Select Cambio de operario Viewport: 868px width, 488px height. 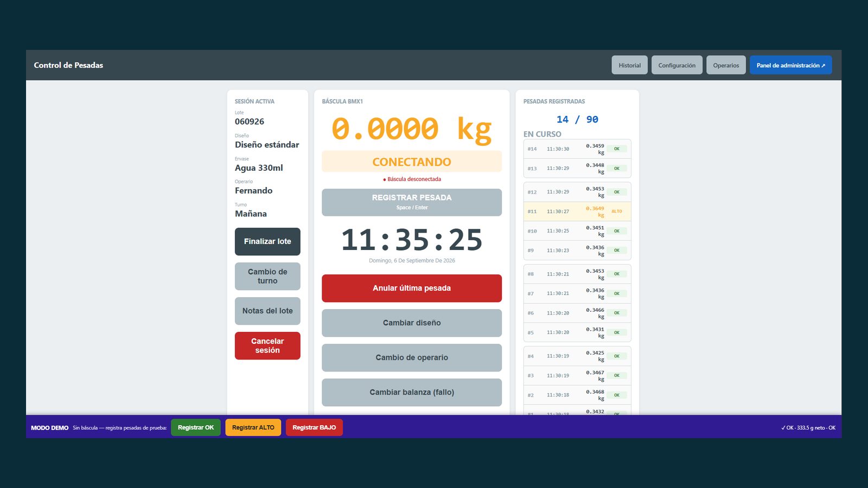(x=412, y=357)
